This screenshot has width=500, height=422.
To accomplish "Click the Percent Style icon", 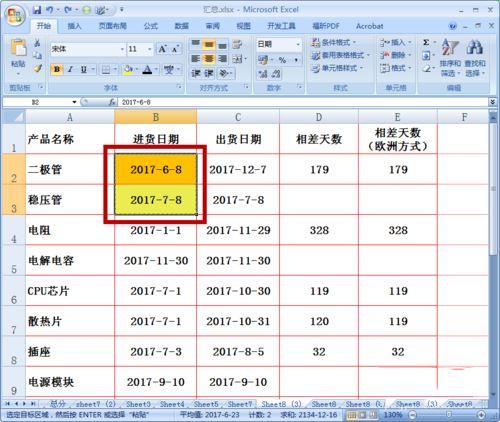I will (x=283, y=60).
